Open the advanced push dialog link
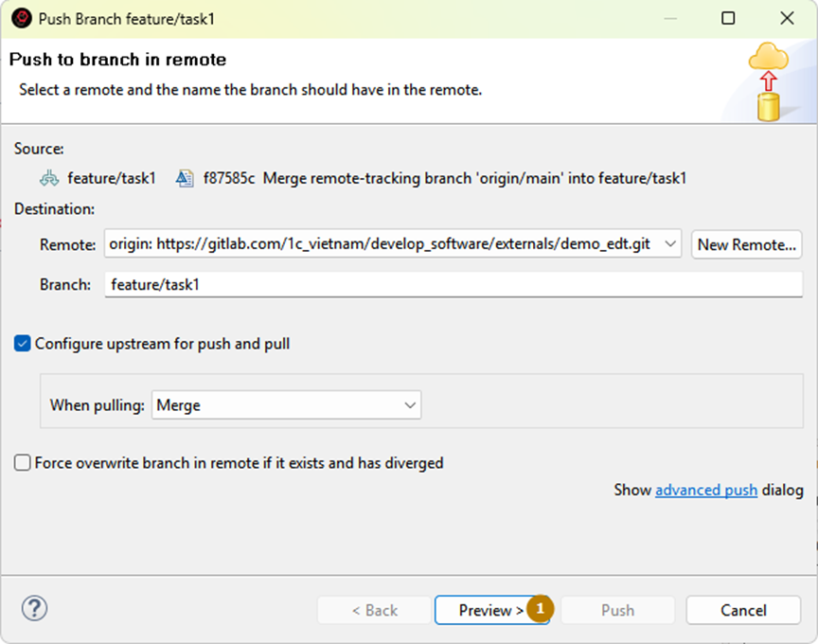The image size is (818, 644). coord(705,490)
